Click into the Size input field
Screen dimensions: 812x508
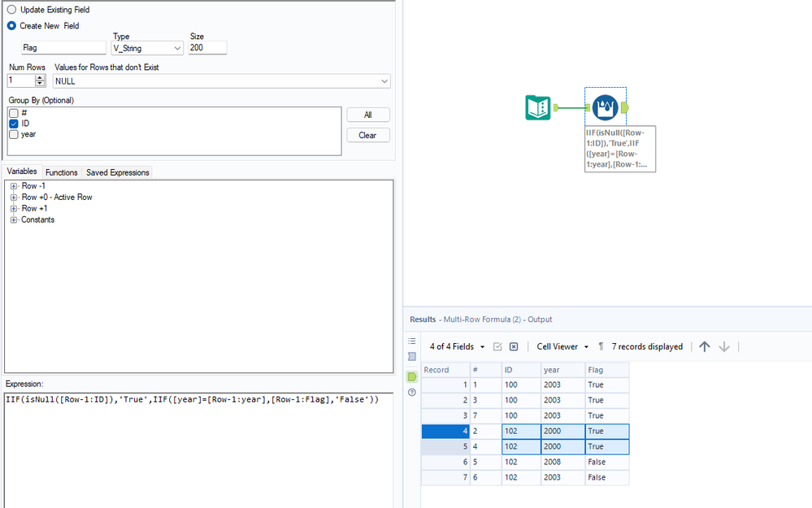pos(207,49)
